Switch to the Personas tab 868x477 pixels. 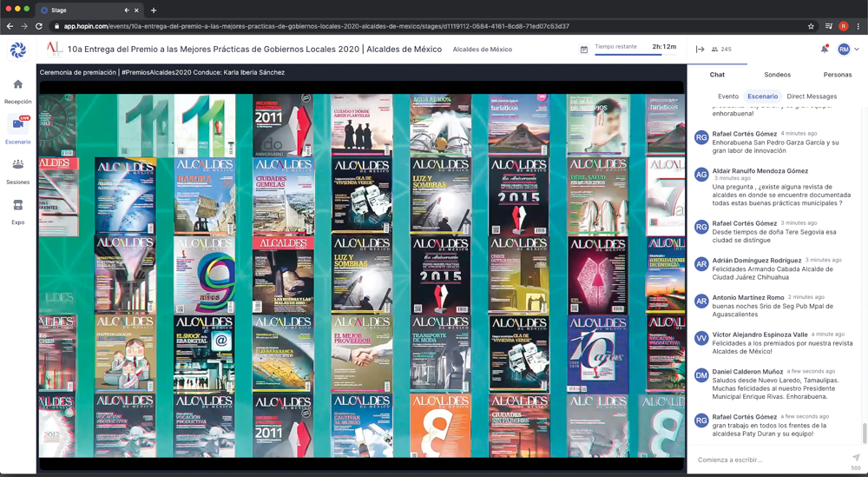coord(837,74)
